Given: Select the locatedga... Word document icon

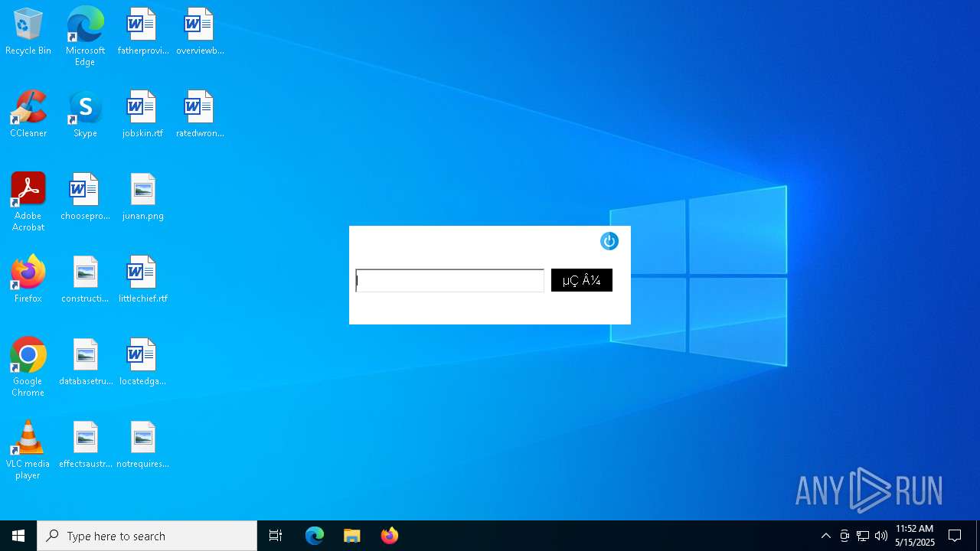Looking at the screenshot, I should pos(142,363).
